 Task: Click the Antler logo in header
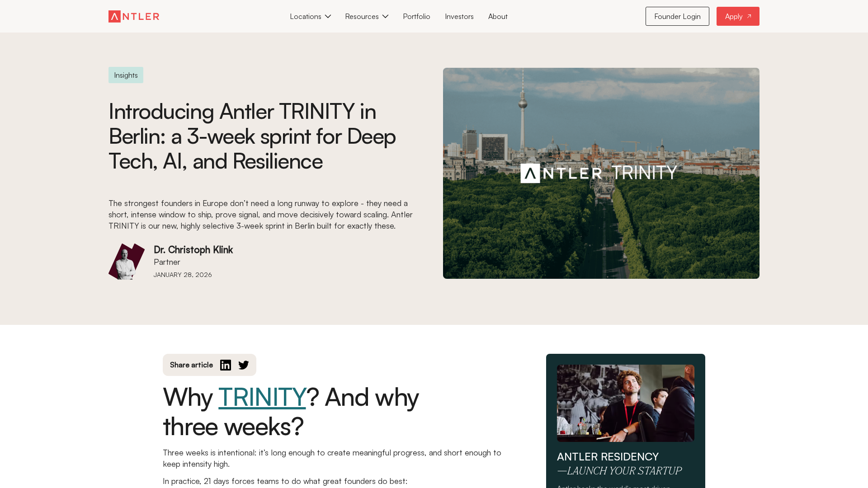coord(134,16)
